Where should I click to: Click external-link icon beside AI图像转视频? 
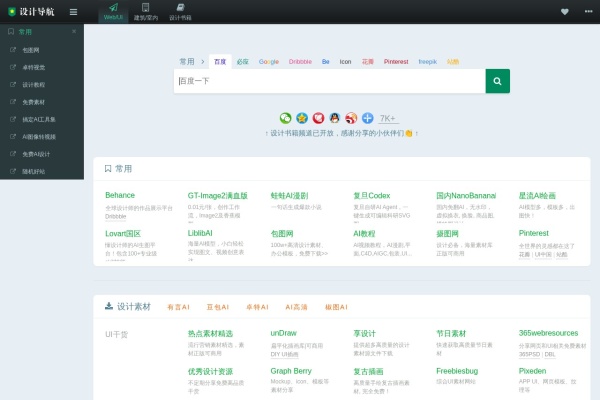pos(13,136)
